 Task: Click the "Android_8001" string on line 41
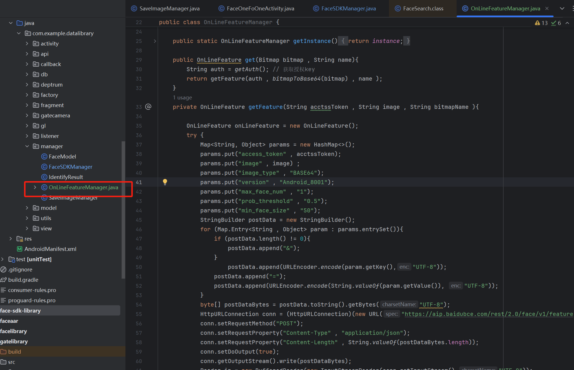(x=304, y=182)
